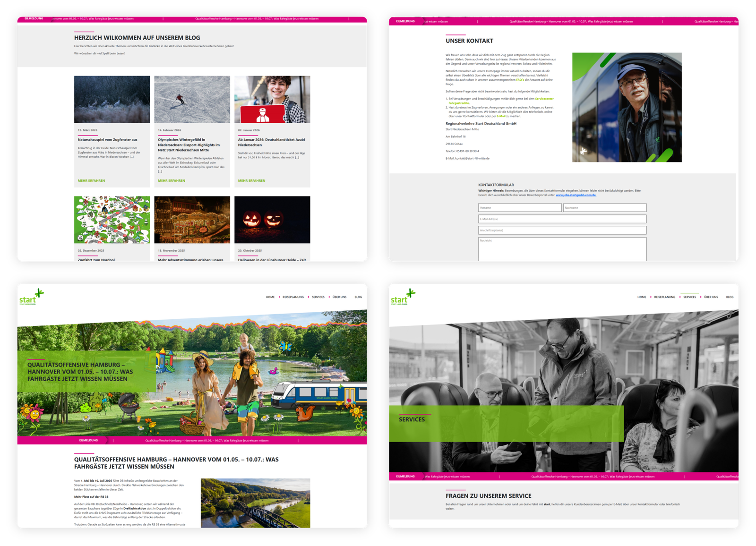Click the phone line Telefon: 05191-80 30 90 4

(x=462, y=151)
